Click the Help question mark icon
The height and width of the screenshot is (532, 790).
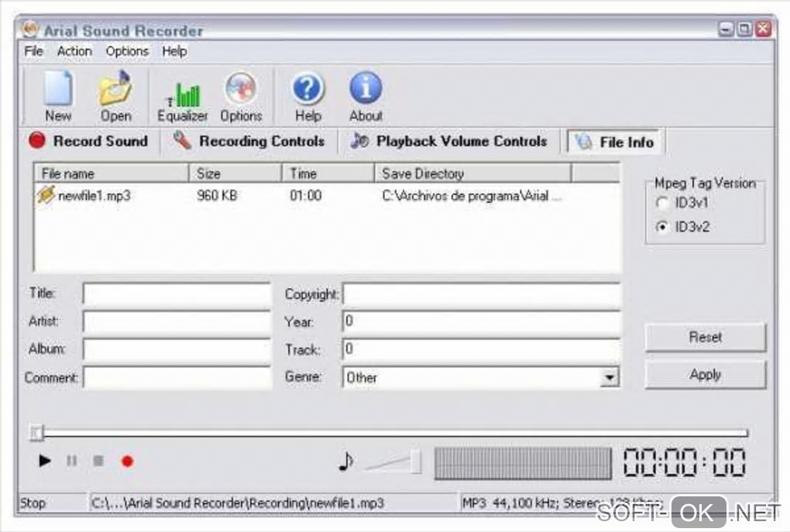[307, 88]
